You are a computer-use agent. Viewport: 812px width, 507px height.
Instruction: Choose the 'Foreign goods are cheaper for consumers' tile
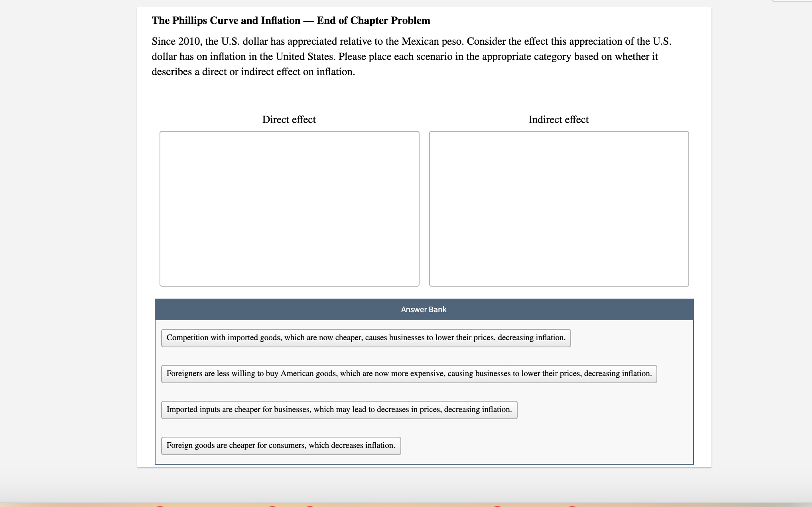point(281,446)
